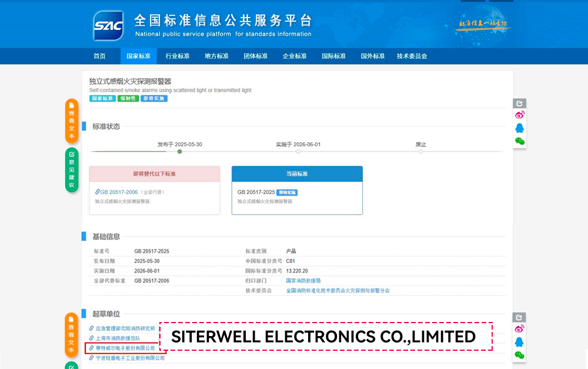The height and width of the screenshot is (369, 588).
Task: Click the 即将实施 badge in the 当前标准 card
Action: pos(287,193)
